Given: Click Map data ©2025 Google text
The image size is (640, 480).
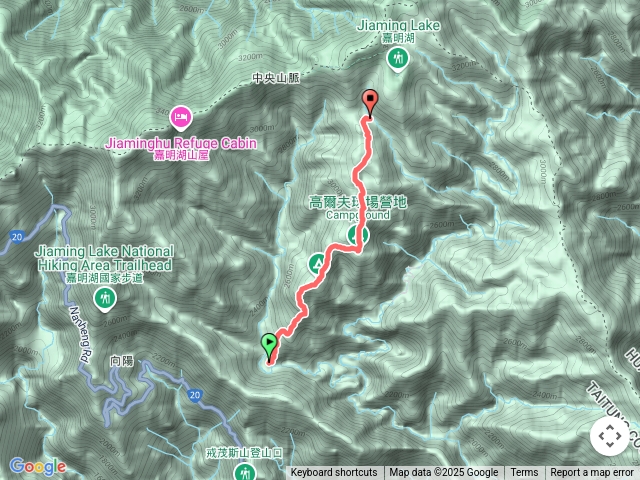Looking at the screenshot, I should point(443,473).
